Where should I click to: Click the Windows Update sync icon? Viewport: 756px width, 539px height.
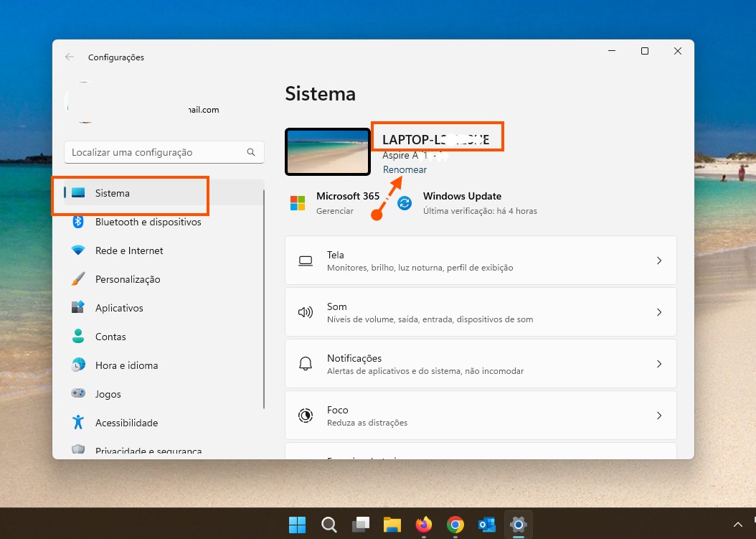405,203
